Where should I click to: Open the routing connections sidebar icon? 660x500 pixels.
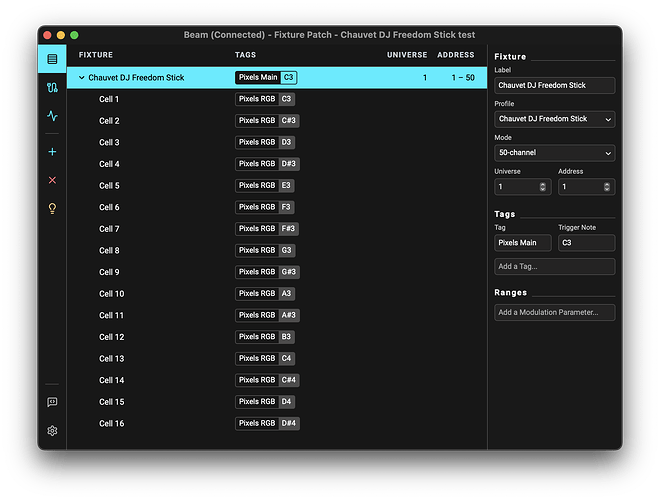point(52,88)
